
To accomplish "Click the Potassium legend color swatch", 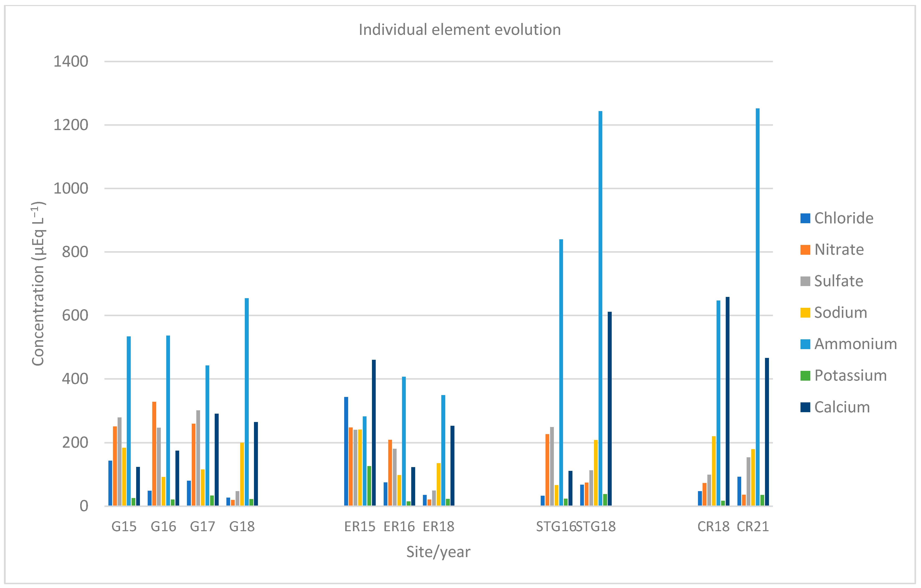I will 805,376.
